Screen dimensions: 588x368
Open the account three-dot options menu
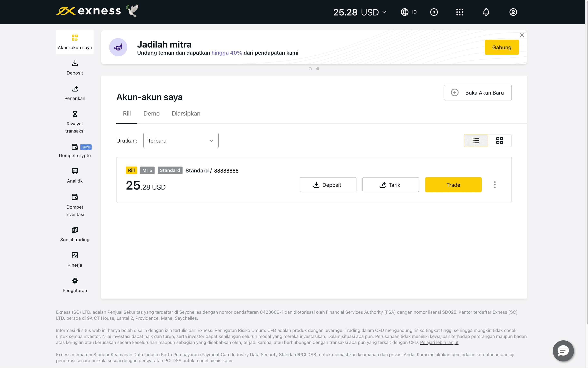[495, 185]
